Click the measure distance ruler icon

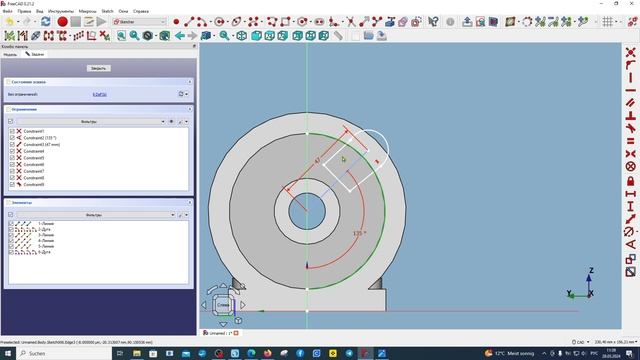click(338, 36)
